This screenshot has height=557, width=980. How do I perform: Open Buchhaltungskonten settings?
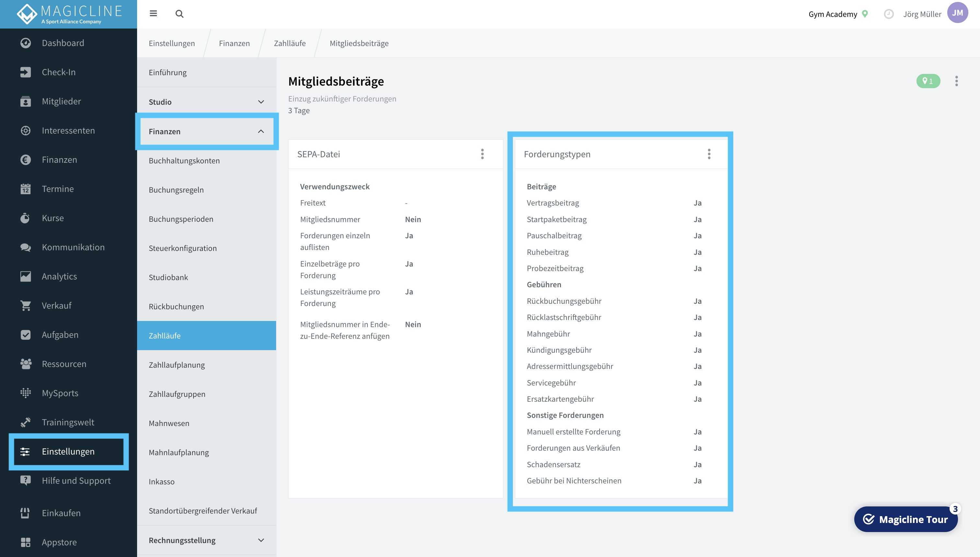click(x=206, y=161)
